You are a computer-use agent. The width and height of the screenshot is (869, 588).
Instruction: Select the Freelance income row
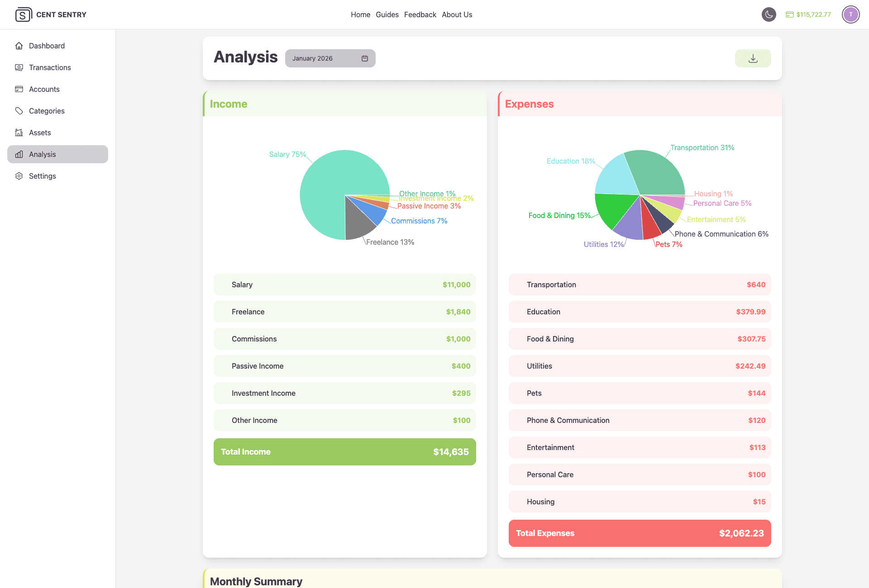pos(344,312)
